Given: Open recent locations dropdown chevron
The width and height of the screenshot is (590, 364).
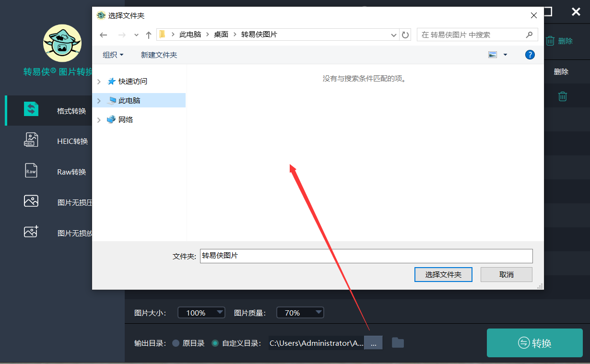Looking at the screenshot, I should point(137,35).
